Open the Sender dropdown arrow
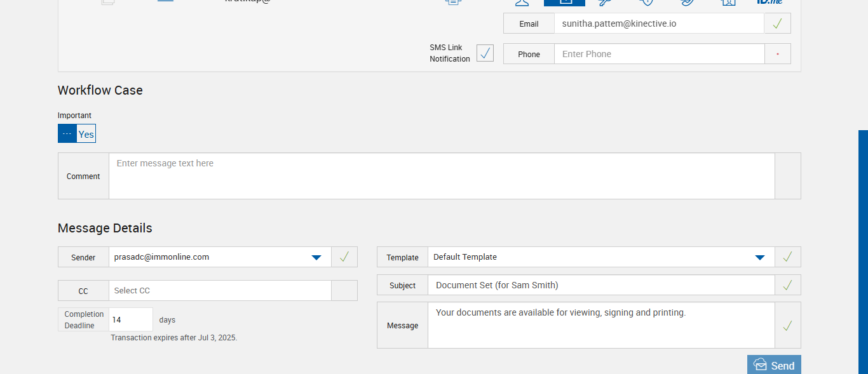Viewport: 868px width, 374px height. tap(316, 257)
